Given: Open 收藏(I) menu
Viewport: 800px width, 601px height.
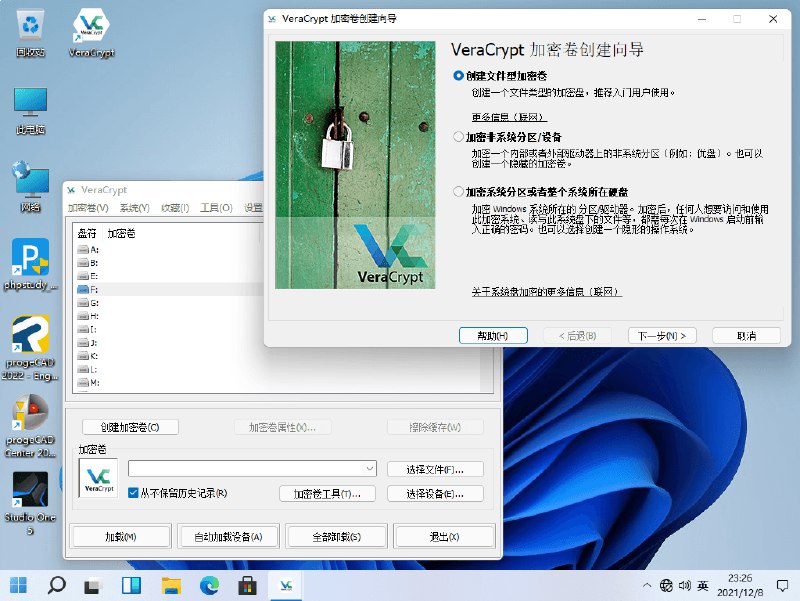Looking at the screenshot, I should [x=175, y=208].
